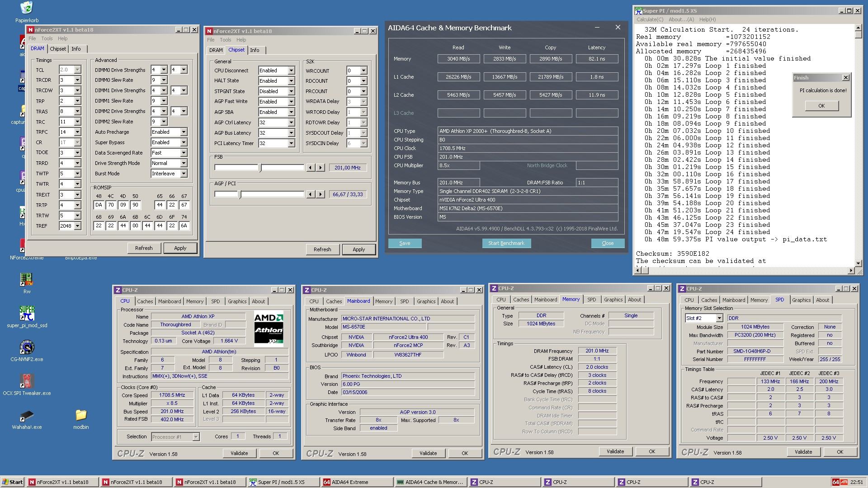Open About tab in CPU-Z SPD window
868x488 pixels.
point(822,300)
